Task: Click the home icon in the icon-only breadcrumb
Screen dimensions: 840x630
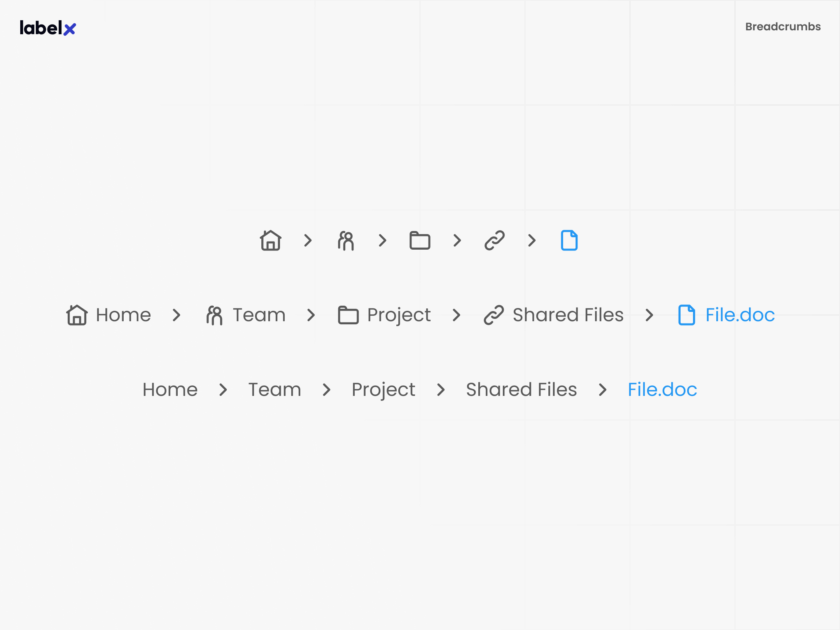Action: [x=271, y=240]
